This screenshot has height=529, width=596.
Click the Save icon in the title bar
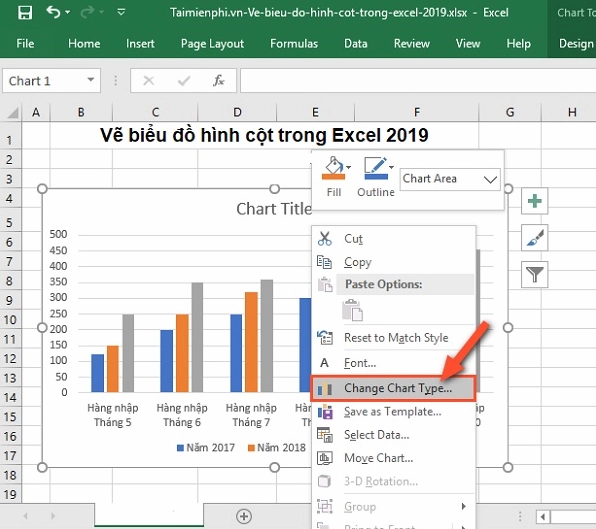pos(25,13)
